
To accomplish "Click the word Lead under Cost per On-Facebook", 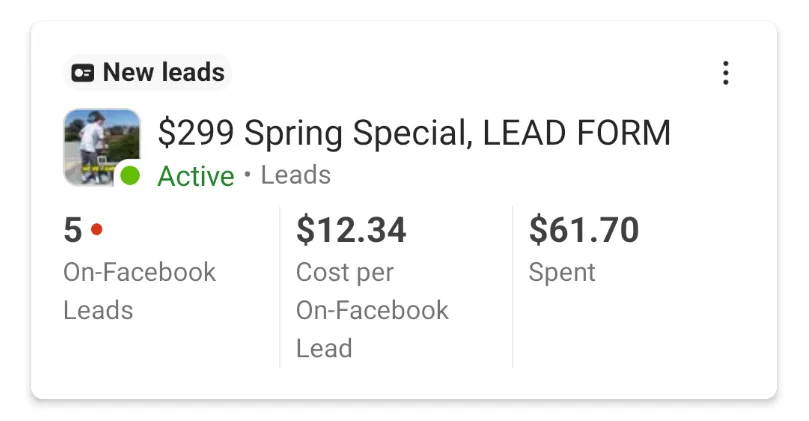I will [324, 348].
